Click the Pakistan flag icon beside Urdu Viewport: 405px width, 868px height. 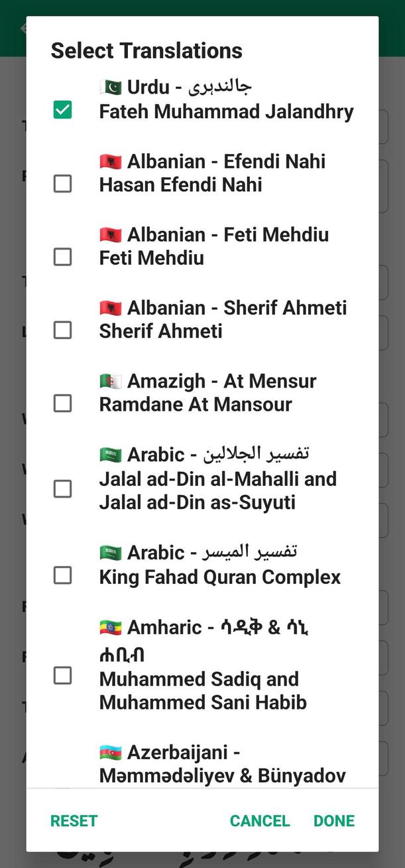[x=111, y=87]
